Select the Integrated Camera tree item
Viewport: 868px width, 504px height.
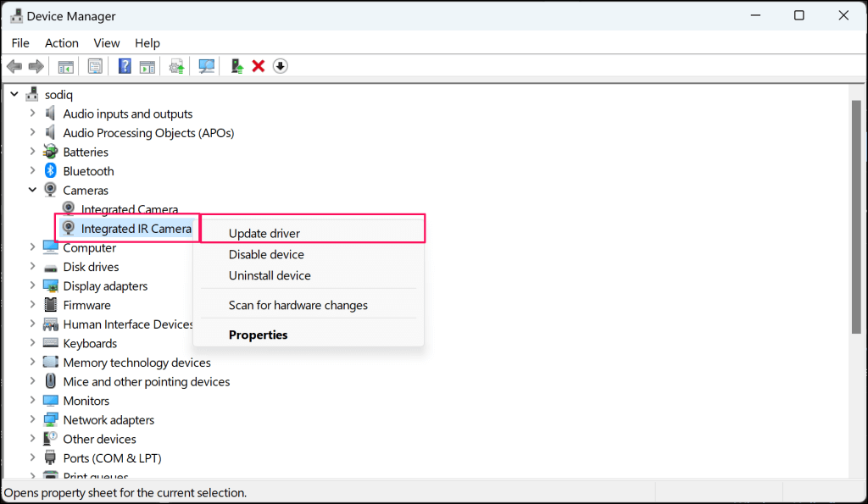point(130,209)
